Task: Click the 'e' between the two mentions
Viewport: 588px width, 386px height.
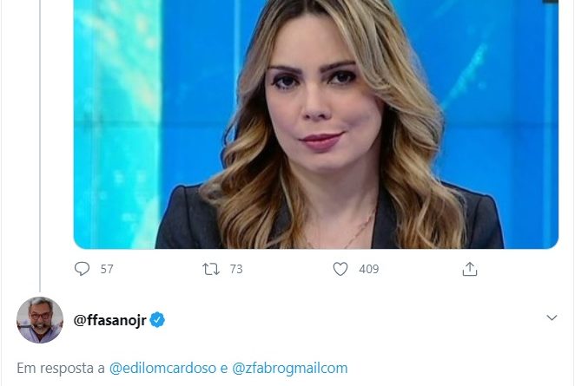Action: (224, 369)
